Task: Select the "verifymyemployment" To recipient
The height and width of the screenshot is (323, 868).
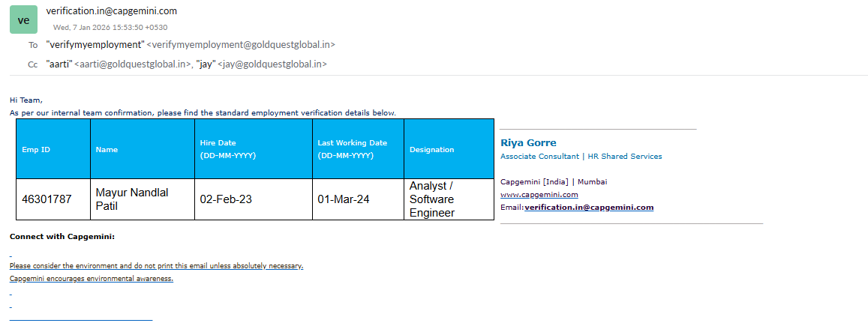Action: point(191,45)
